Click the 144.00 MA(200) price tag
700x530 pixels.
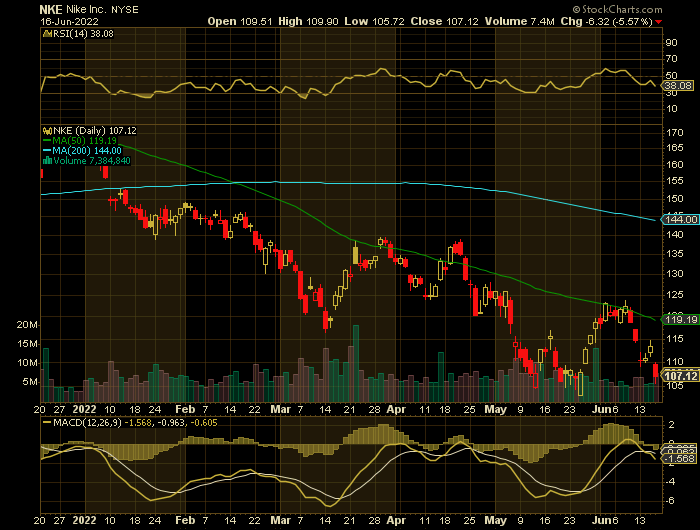coord(677,218)
